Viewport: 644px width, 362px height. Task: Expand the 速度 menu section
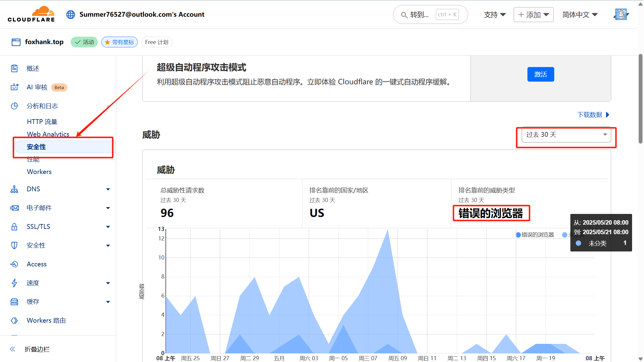(x=108, y=283)
